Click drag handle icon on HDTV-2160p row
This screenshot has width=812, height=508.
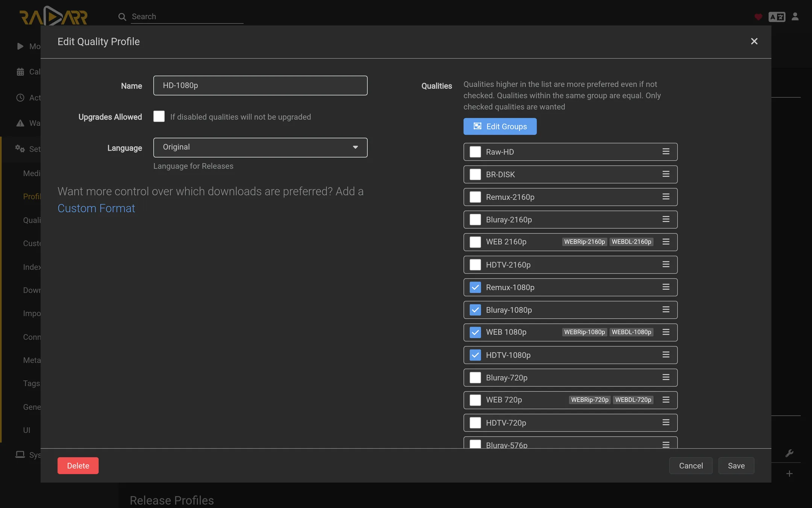pos(666,264)
